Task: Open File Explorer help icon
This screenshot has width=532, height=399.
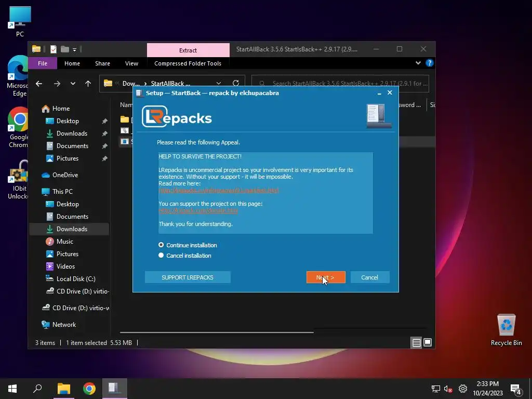Action: coord(430,63)
